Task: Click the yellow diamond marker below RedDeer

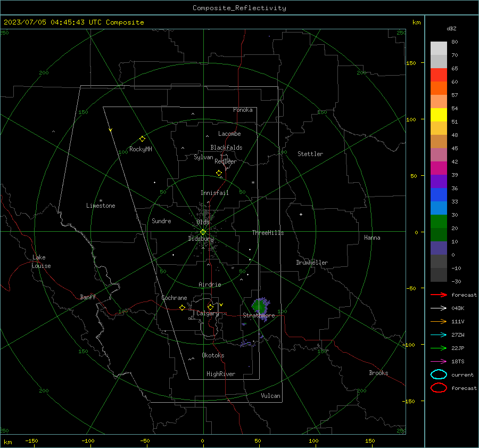Action: point(219,173)
